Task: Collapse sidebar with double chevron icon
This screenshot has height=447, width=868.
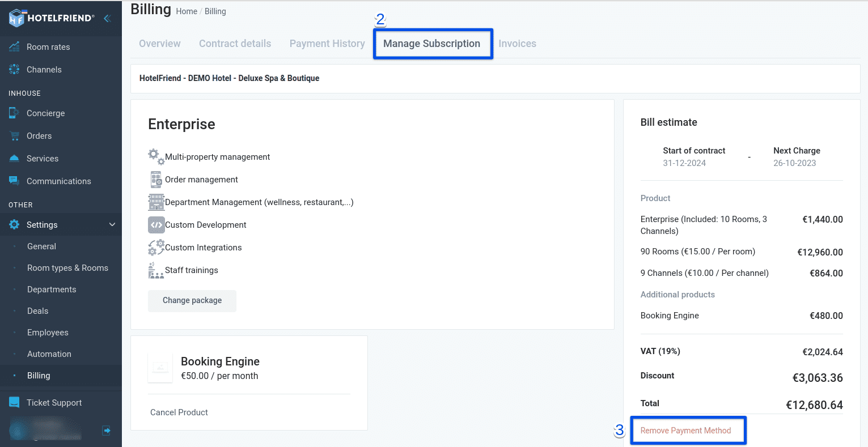Action: click(107, 18)
